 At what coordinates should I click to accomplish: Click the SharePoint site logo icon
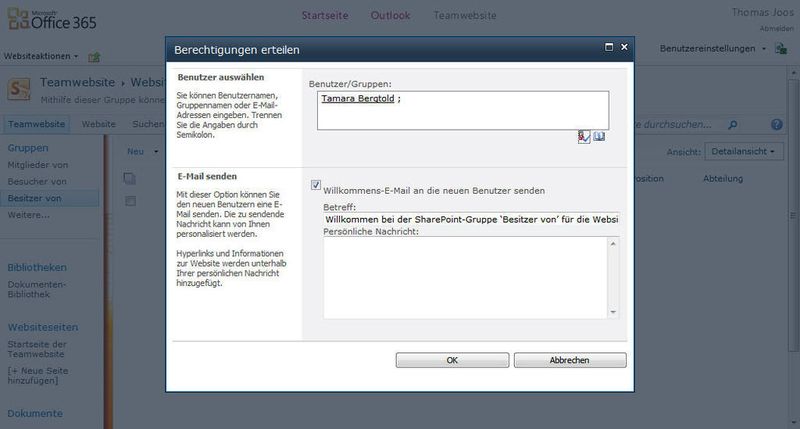[19, 90]
